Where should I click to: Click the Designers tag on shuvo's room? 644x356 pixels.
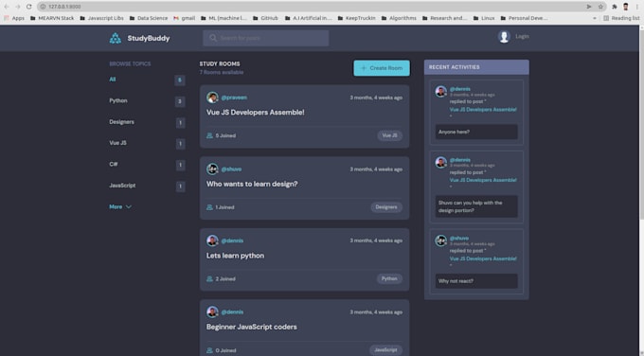(x=386, y=207)
